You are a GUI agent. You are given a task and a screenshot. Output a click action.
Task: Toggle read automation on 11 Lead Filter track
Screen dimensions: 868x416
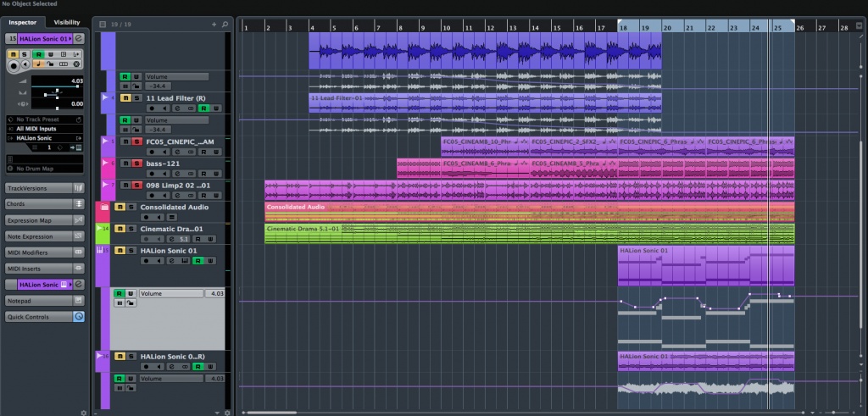click(203, 108)
